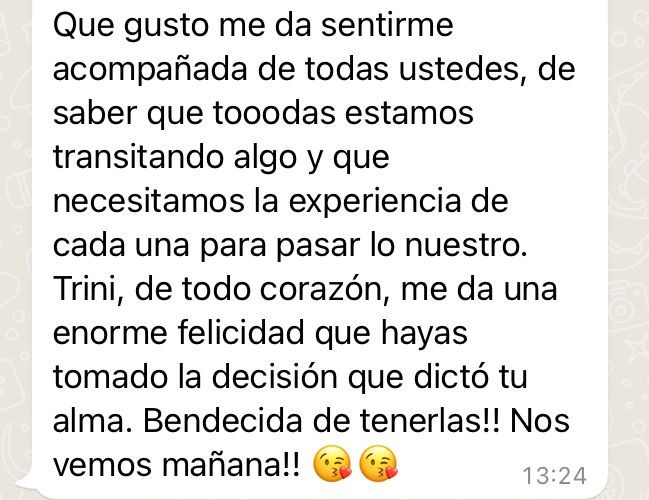This screenshot has height=500, width=649.
Task: Tap the second kissing face emoji
Action: click(x=379, y=464)
